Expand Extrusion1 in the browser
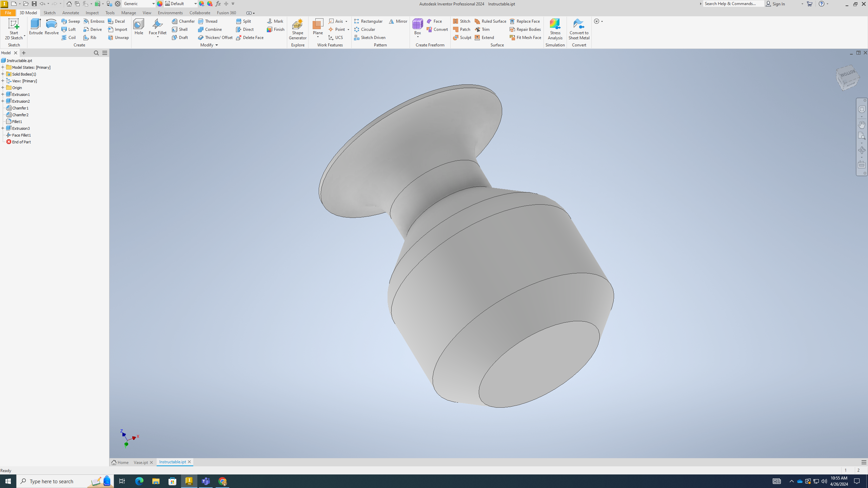The width and height of the screenshot is (868, 488). pyautogui.click(x=3, y=94)
